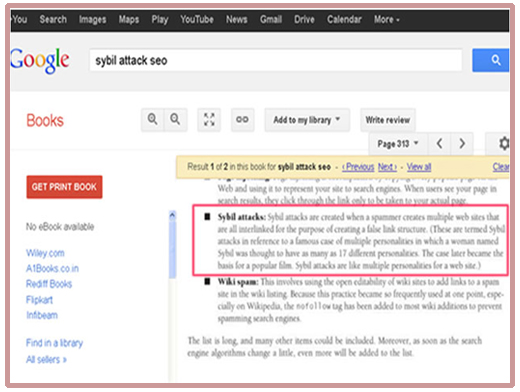Viewport: 520px width, 392px height.
Task: Open Maps in the top navigation bar
Action: pyautogui.click(x=129, y=19)
